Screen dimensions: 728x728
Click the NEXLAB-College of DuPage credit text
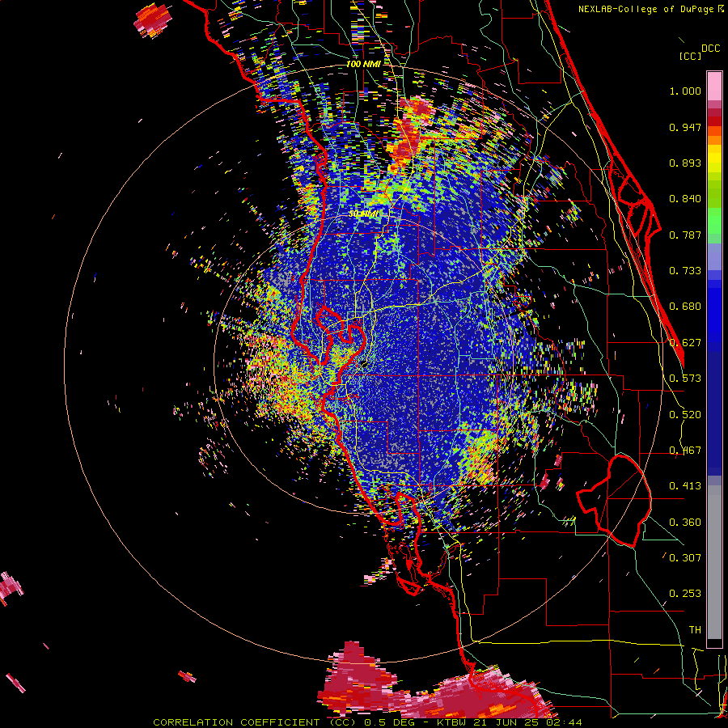point(645,9)
